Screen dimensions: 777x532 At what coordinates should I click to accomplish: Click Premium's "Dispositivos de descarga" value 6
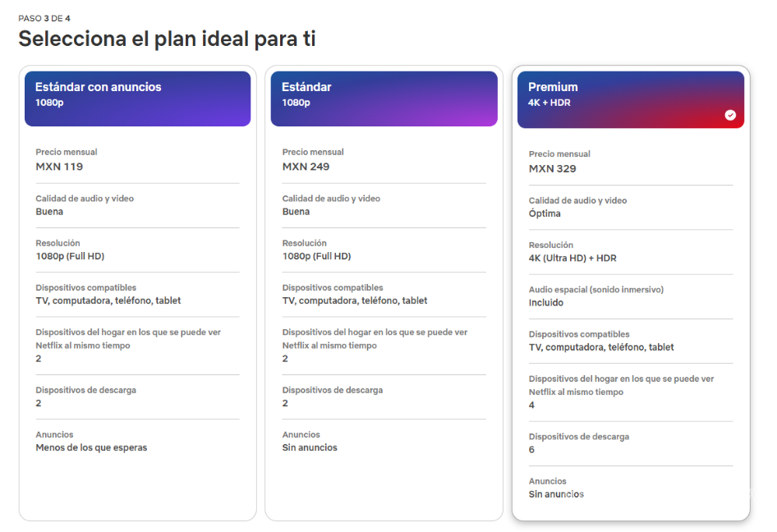coord(532,450)
